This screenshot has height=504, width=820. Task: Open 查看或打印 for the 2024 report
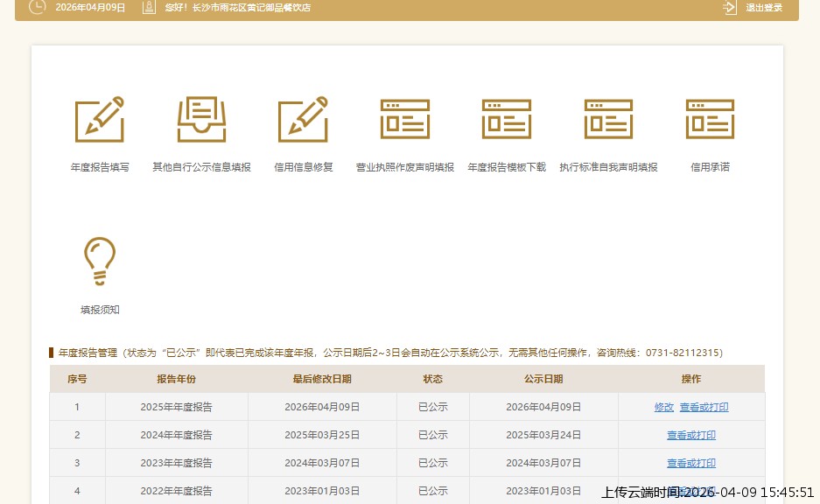(x=690, y=435)
